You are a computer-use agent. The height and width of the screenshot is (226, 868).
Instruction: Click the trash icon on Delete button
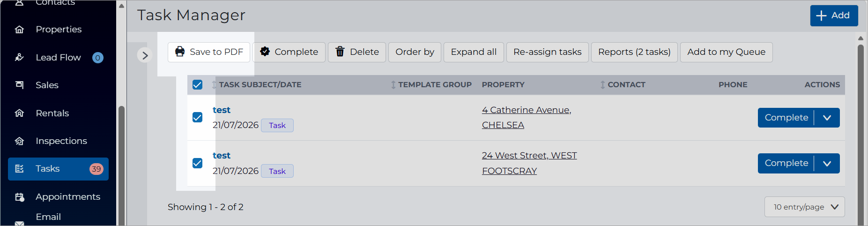(x=340, y=52)
